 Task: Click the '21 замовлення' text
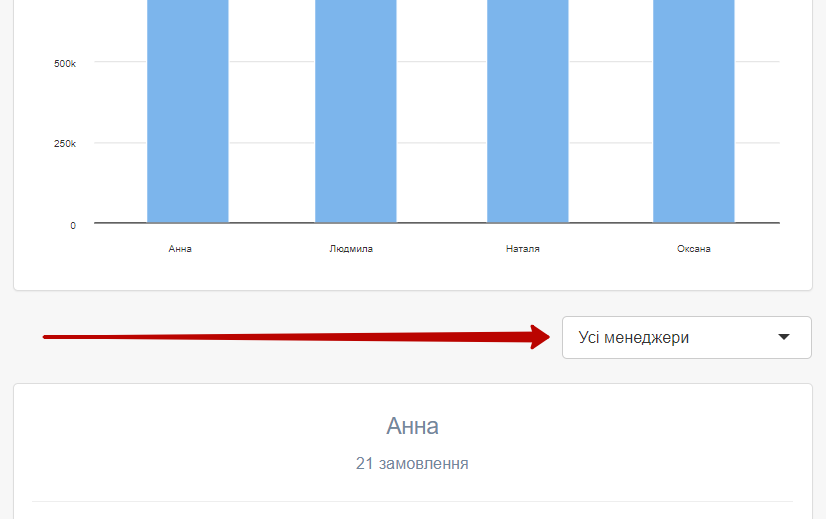[x=412, y=464]
